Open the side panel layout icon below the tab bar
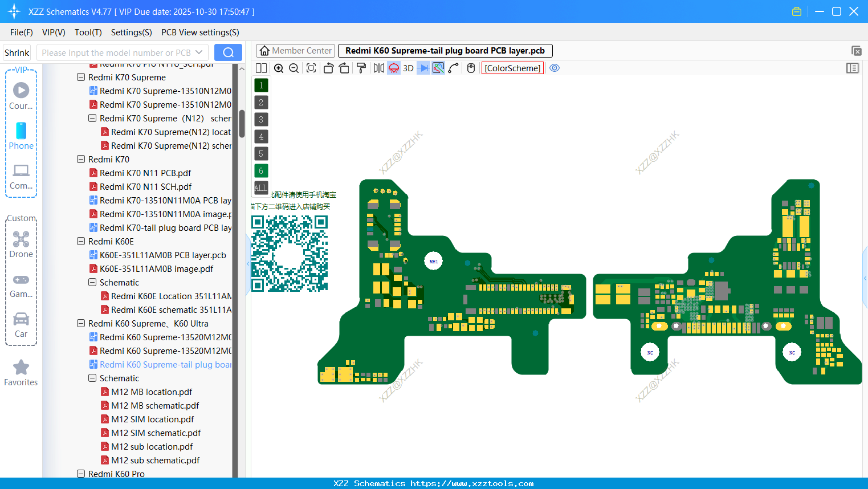 [x=853, y=68]
